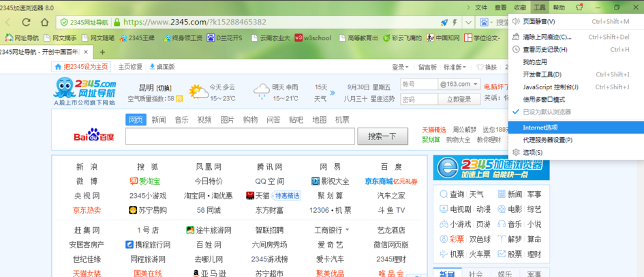
Task: Click the lightning bolt icon in address bar
Action: click(455, 22)
